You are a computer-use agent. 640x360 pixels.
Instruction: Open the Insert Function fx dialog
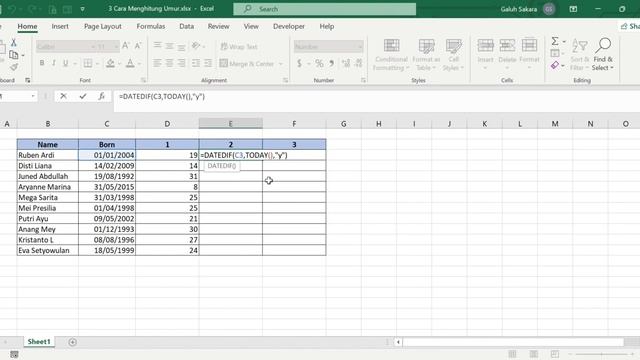tap(102, 96)
